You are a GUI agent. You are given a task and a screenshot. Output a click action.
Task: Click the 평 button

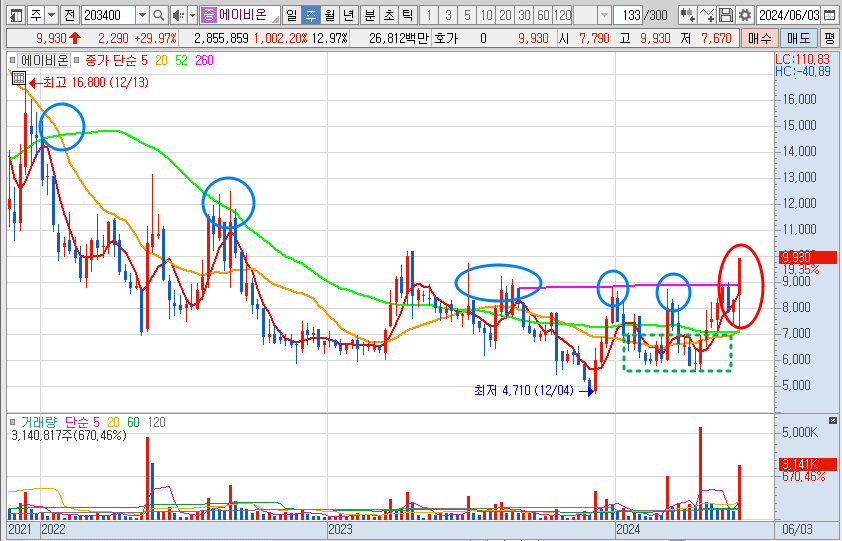tap(828, 38)
